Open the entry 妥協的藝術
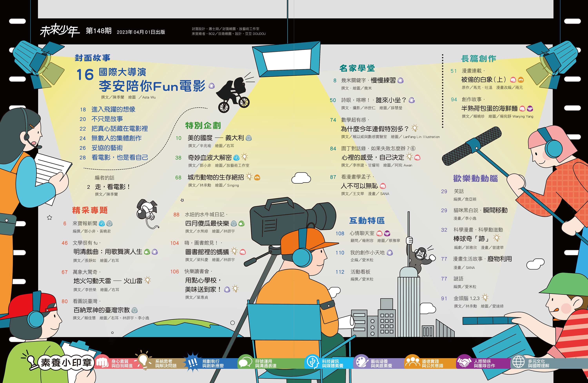588x383 pixels. [x=107, y=148]
